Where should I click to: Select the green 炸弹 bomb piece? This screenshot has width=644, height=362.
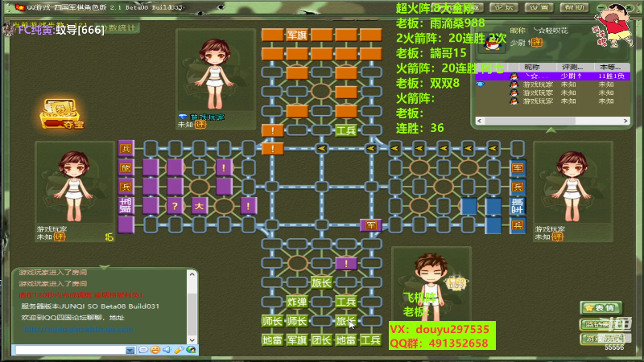[x=296, y=302]
